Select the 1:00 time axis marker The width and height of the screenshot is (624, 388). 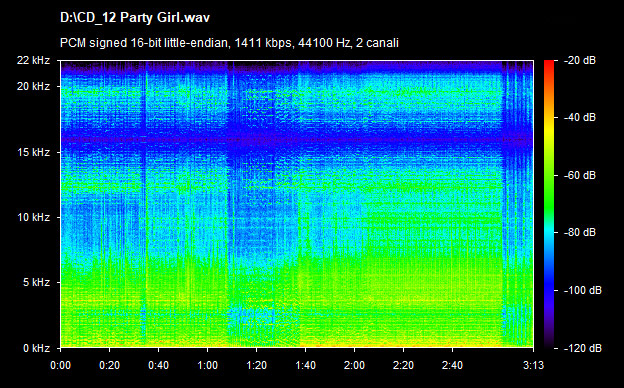207,365
